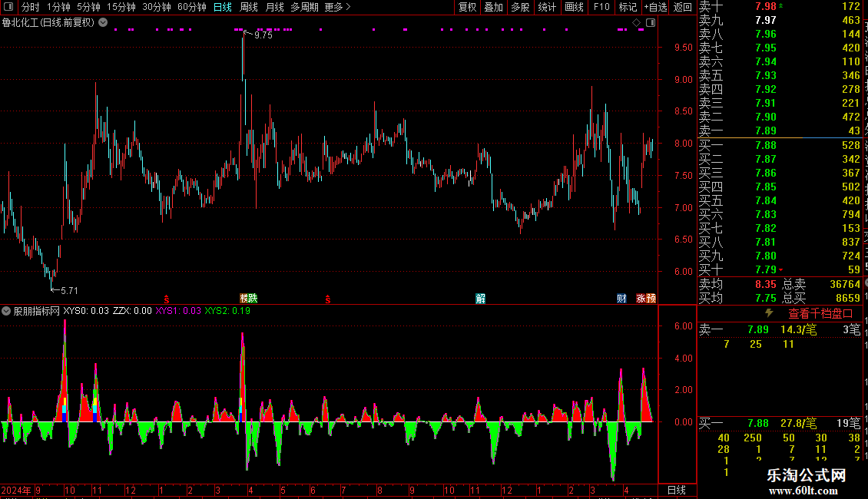868x499 pixels.
Task: Select the 15分钟 period tab
Action: pos(121,7)
